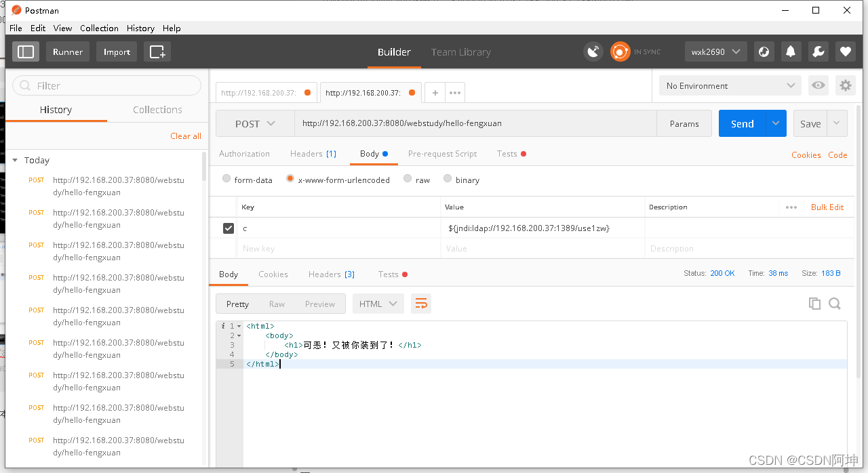Open Cookies link beside Code

point(806,155)
